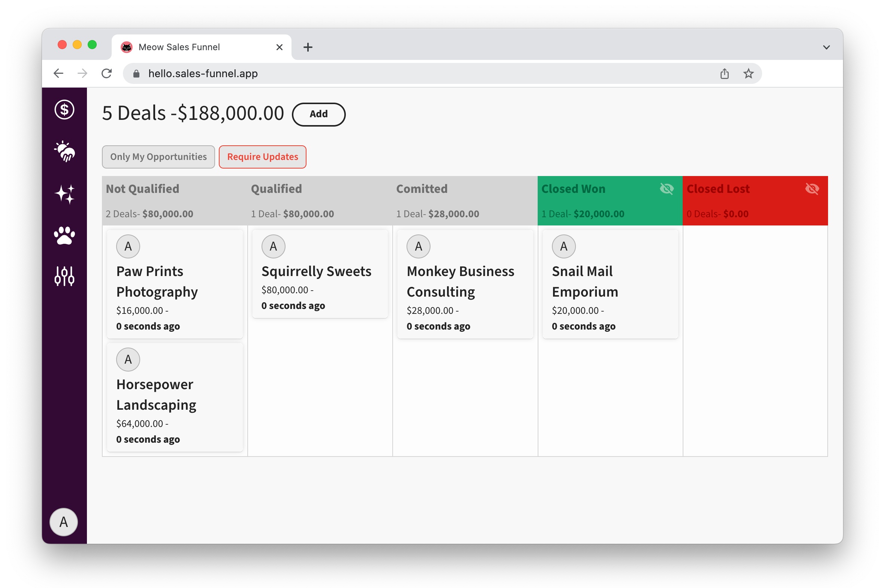Viewport: 885px width, 588px height.
Task: Click the share icon in the toolbar
Action: tap(724, 73)
